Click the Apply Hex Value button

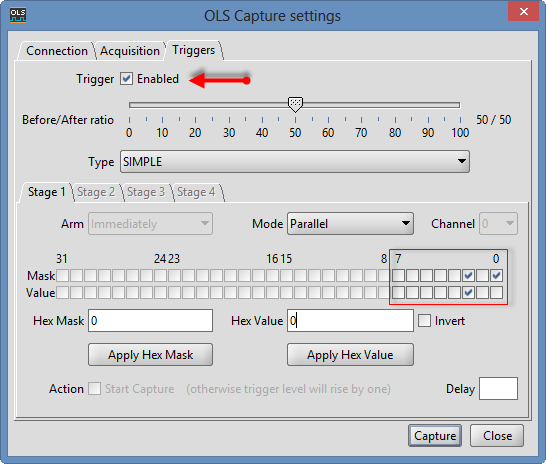(350, 355)
